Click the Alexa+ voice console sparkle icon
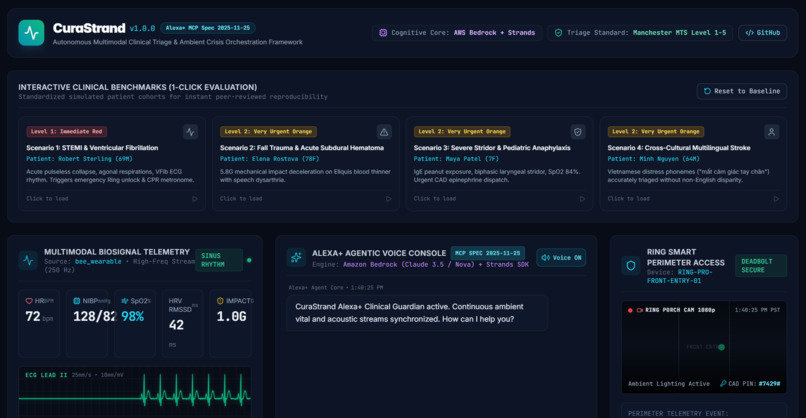 296,258
